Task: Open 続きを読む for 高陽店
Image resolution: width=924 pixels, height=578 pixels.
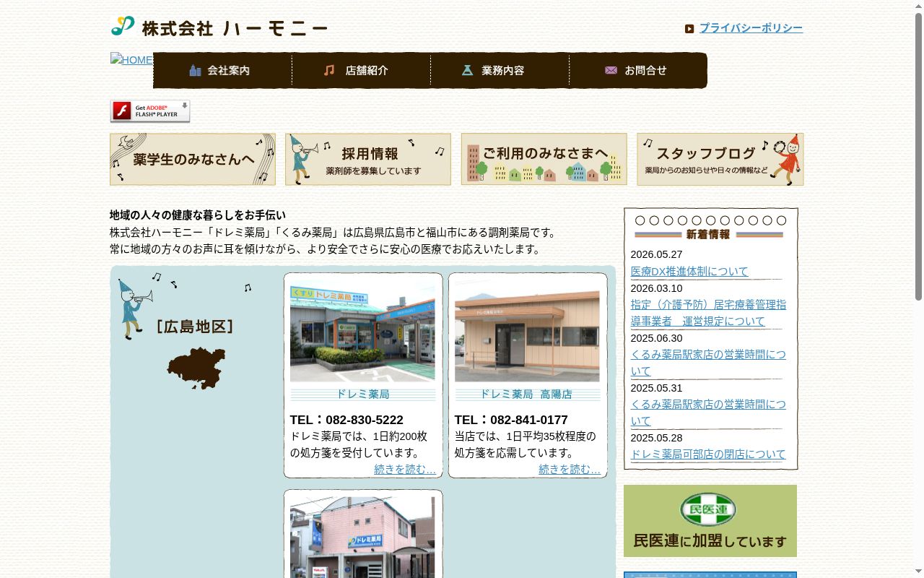Action: coord(570,470)
